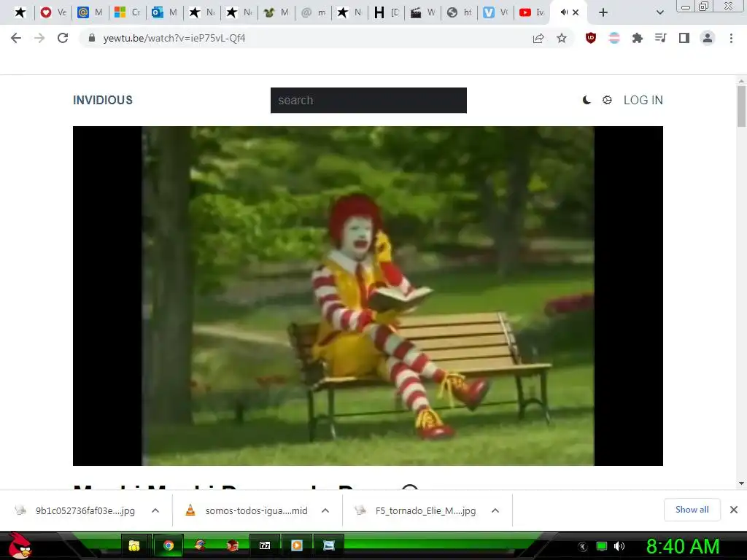
Task: Switch to the Outlook tab
Action: [x=165, y=12]
